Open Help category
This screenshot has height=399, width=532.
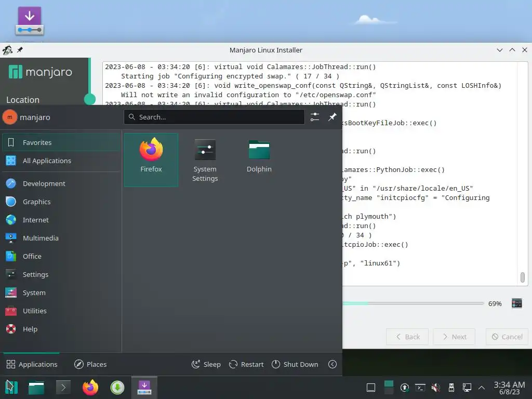(61, 329)
